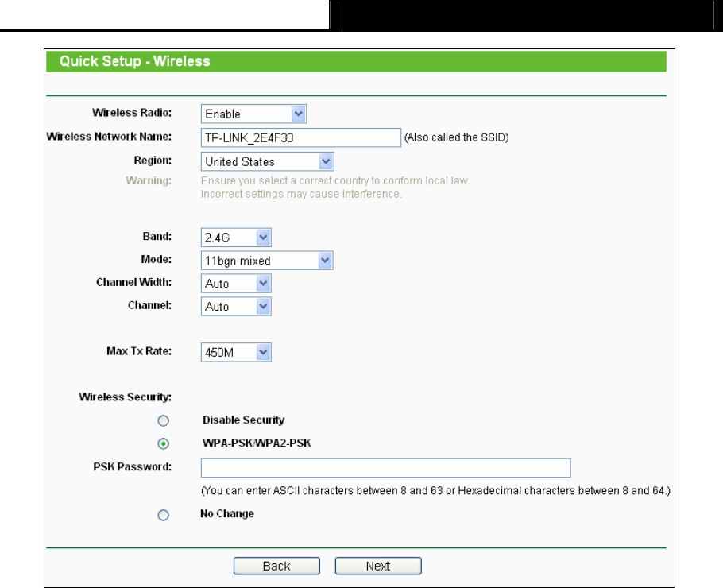Screen dimensions: 723x588
Task: Click the Disable Security option text
Action: tap(244, 420)
